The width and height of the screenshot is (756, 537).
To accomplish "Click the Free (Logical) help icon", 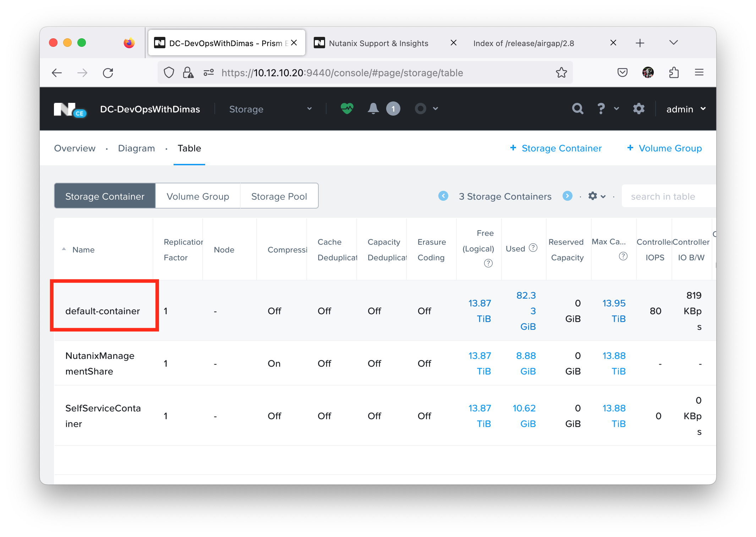I will (x=488, y=263).
